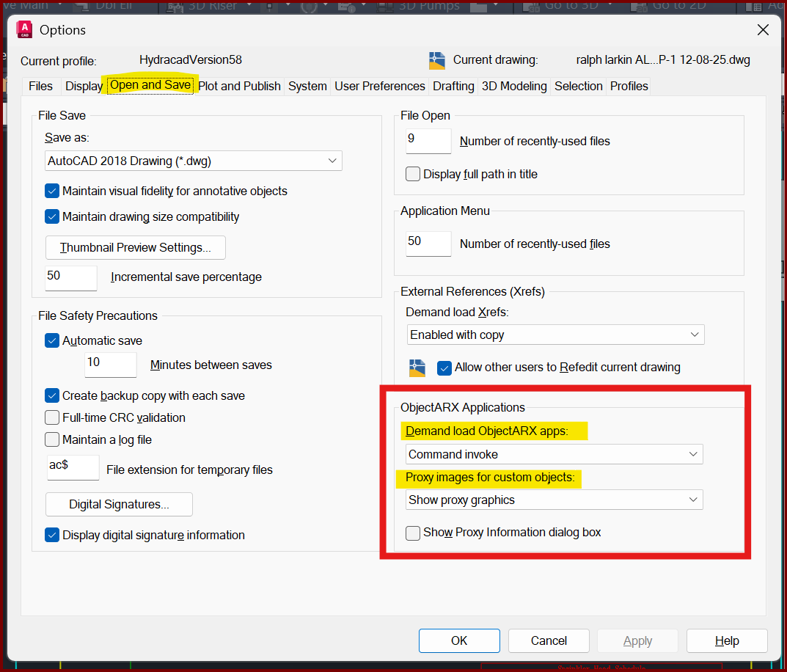Go to the 3D Modeling tab
This screenshot has width=787, height=672.
(513, 86)
